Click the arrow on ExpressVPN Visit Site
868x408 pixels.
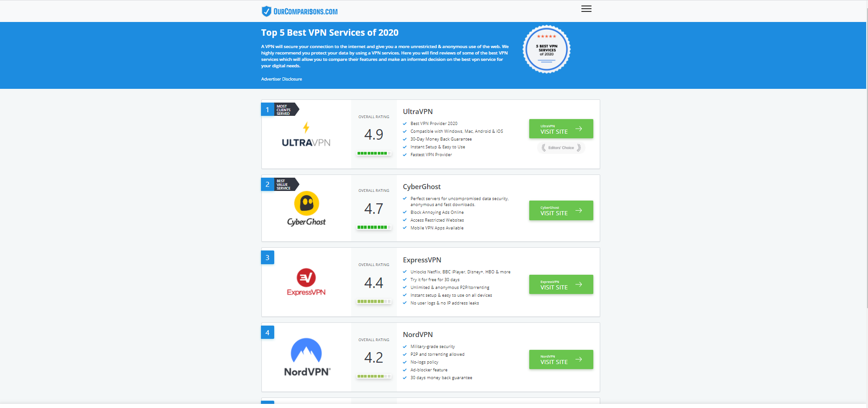579,284
